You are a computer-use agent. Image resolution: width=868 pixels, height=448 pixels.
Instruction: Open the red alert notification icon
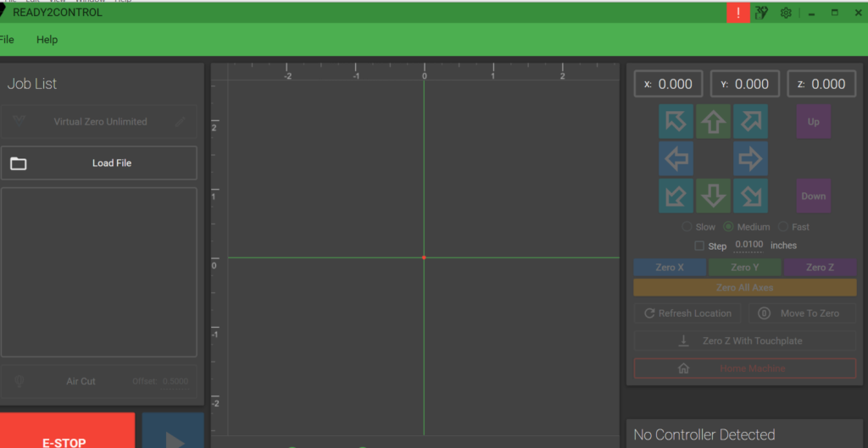coord(738,13)
